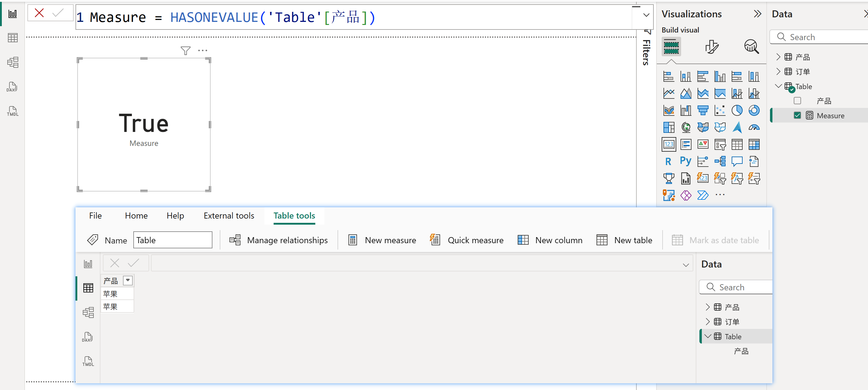The height and width of the screenshot is (390, 868).
Task: Add a New column
Action: (x=550, y=240)
